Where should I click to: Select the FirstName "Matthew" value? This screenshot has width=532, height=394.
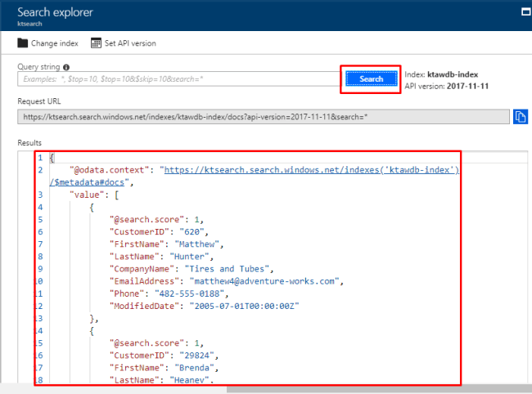tap(196, 244)
